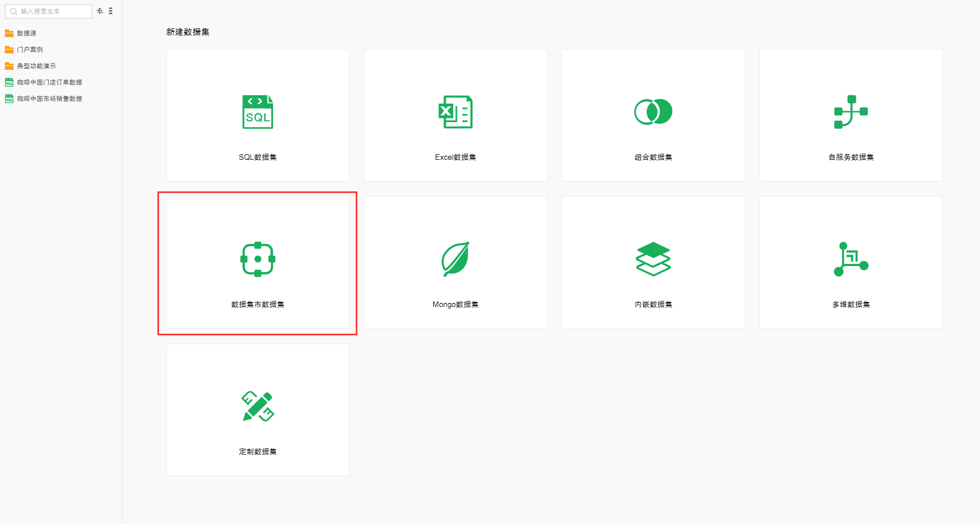Open the 数据集市数据集 target icon
The height and width of the screenshot is (524, 980).
click(x=258, y=259)
